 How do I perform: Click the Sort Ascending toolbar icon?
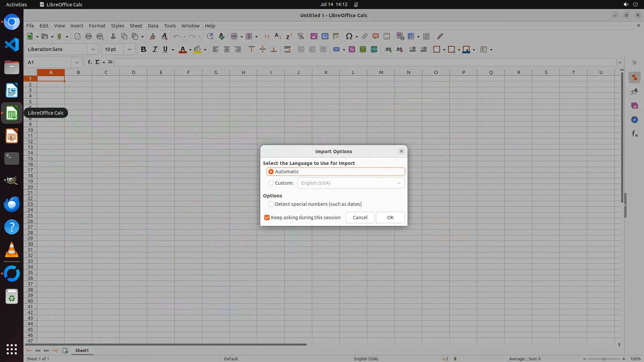[278, 36]
